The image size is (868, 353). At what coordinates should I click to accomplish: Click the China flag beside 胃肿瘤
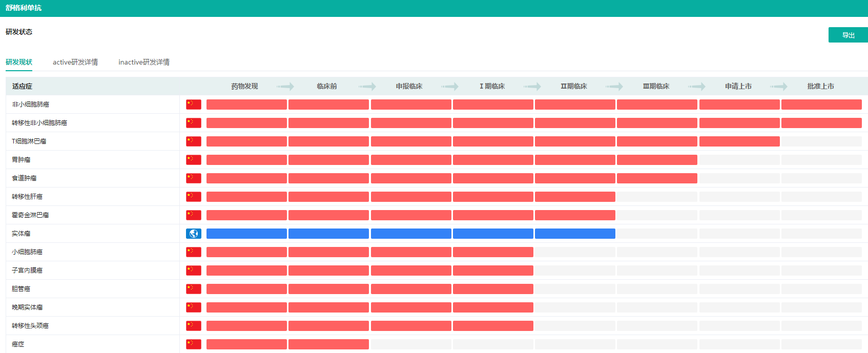[193, 160]
